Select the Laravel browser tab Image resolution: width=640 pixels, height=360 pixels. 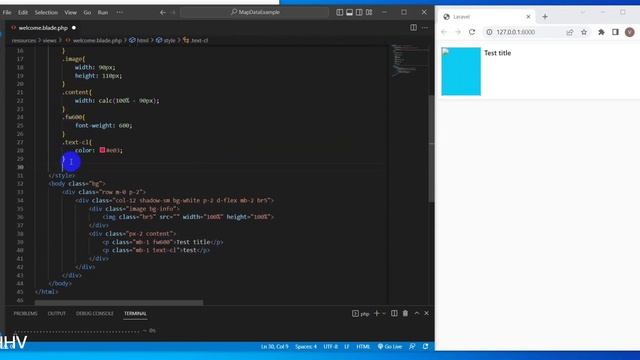pos(487,17)
